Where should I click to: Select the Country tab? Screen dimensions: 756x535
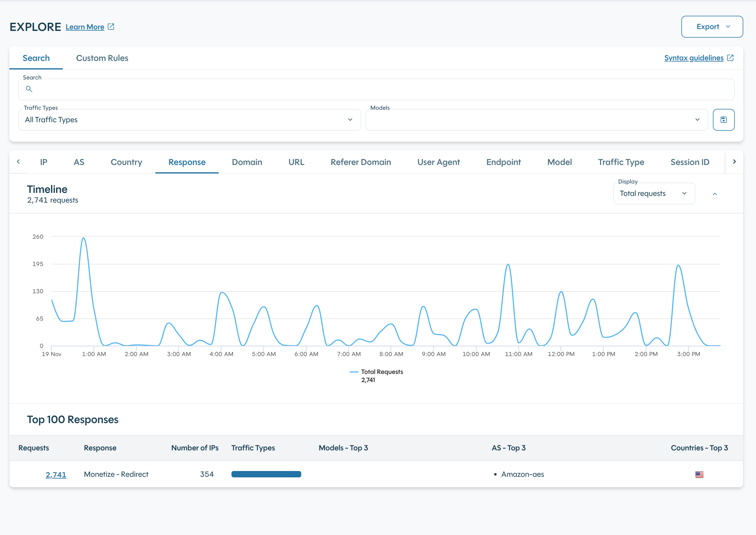point(126,162)
